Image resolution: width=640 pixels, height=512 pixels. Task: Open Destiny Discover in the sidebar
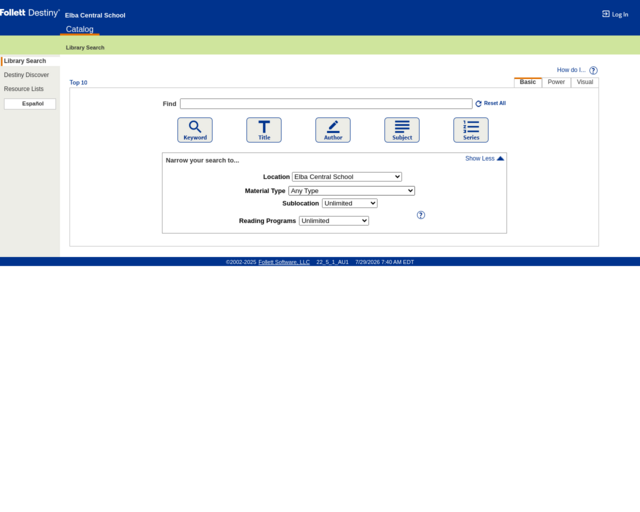click(26, 75)
